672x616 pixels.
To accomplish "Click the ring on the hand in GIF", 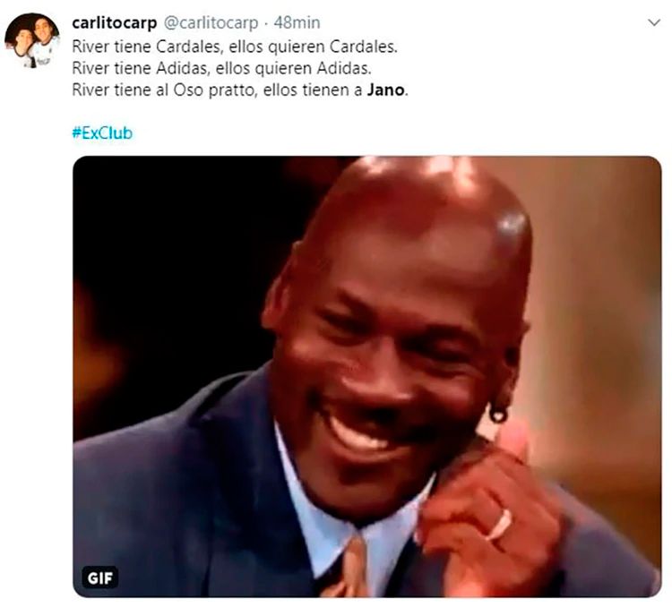I will coord(501,525).
